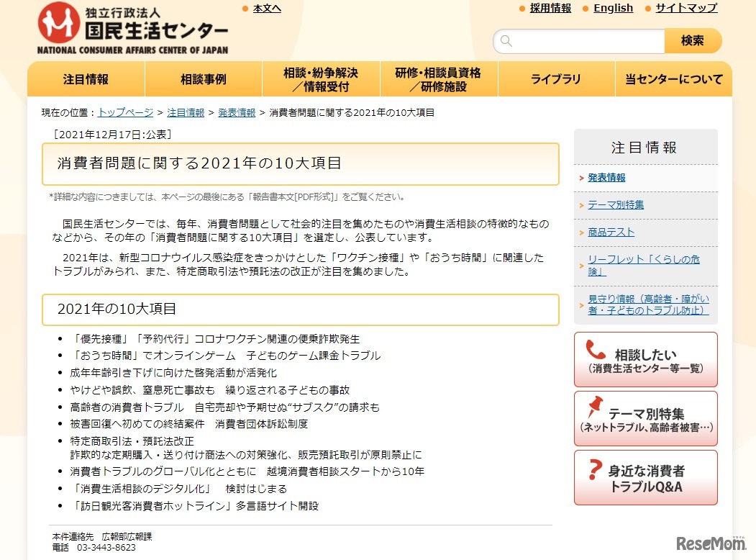Open 発表情報 in the sidebar
This screenshot has width=756, height=560.
606,178
